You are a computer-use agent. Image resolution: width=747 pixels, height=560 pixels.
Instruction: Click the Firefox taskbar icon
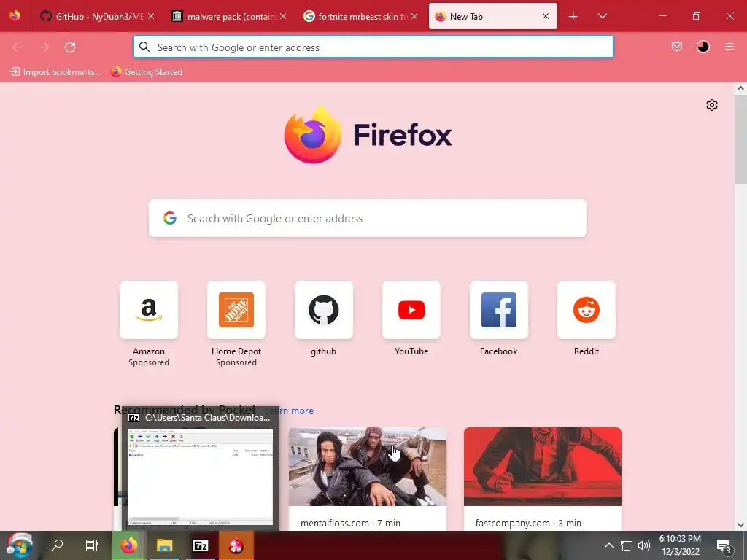click(128, 545)
